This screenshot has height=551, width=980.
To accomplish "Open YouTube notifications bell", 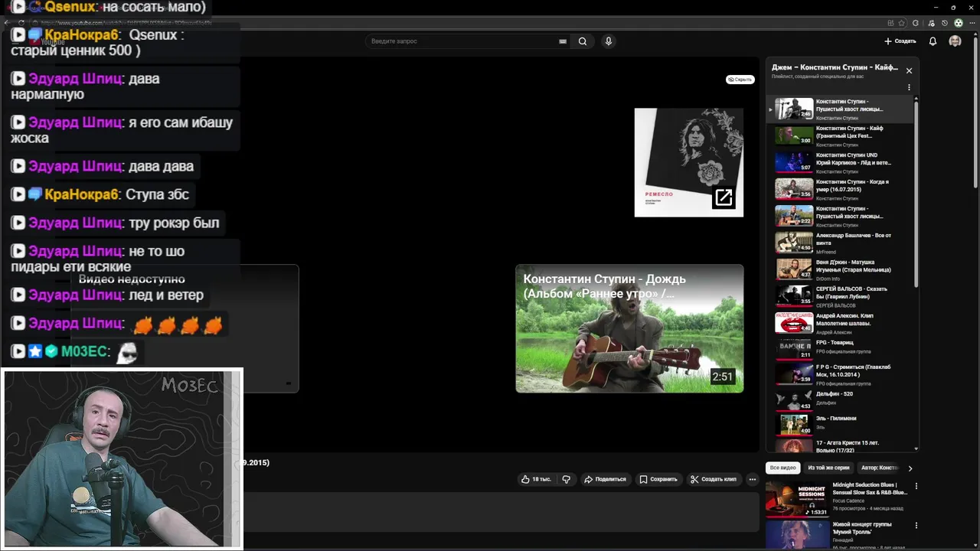I will [x=933, y=41].
